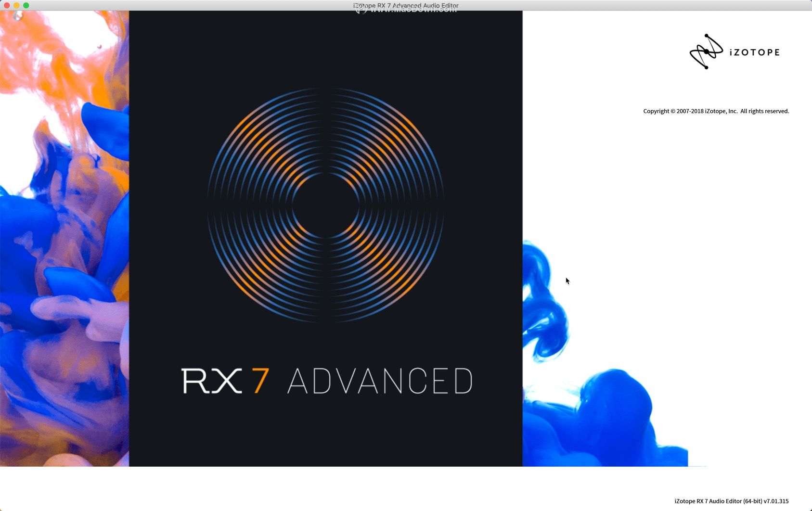The image size is (812, 511).
Task: Close the window with the red button
Action: tap(7, 5)
